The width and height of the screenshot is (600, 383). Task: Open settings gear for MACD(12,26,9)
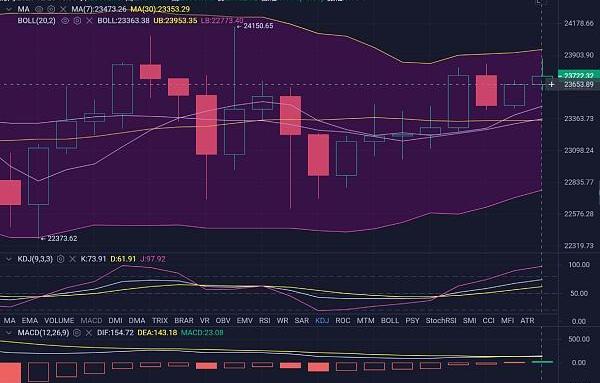(77, 333)
